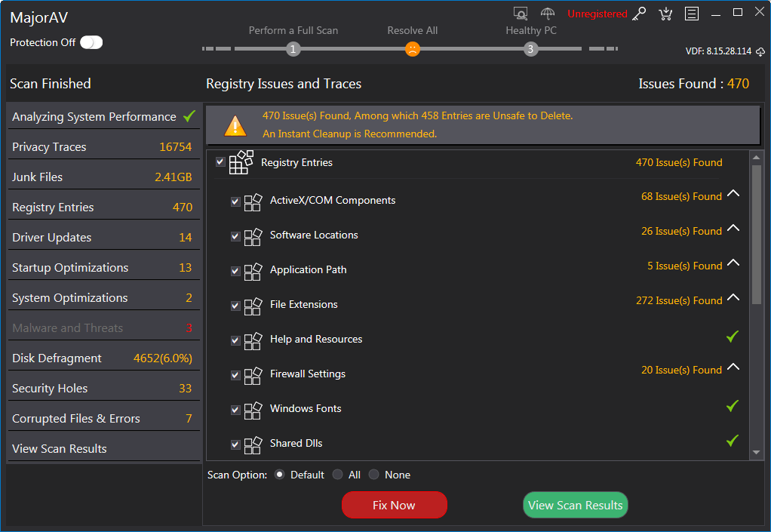Click the File Extensions category icon
771x532 pixels.
[253, 306]
